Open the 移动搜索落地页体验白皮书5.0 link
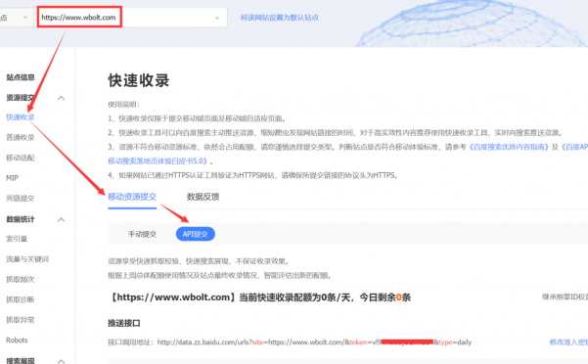The image size is (588, 364). point(158,161)
